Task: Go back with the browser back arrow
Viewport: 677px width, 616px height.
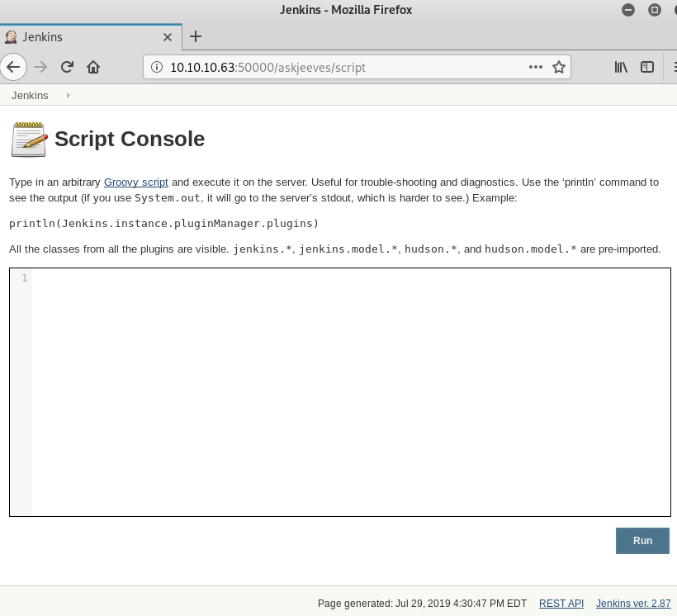Action: (x=13, y=67)
